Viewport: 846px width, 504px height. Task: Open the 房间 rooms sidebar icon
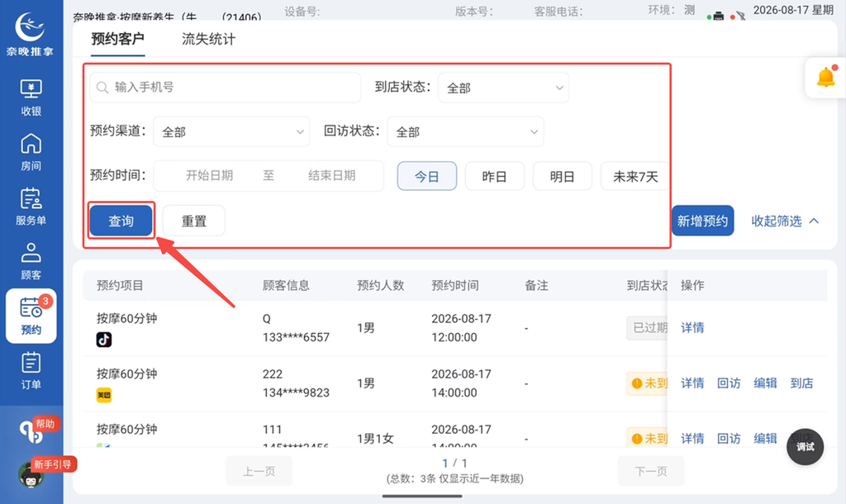pos(31,152)
